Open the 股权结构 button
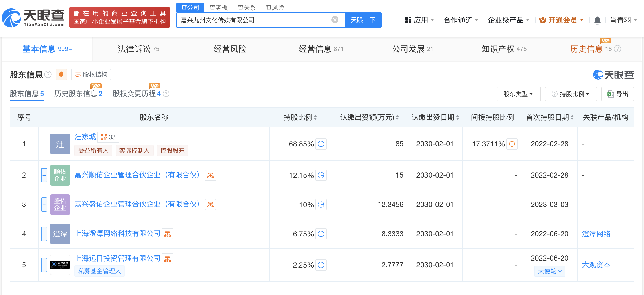 tap(91, 75)
